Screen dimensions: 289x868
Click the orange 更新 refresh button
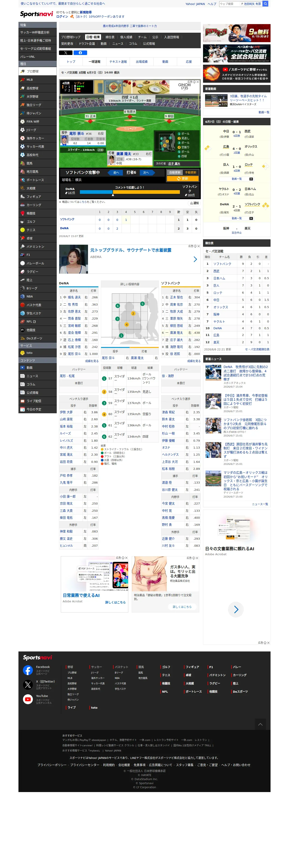183,179
